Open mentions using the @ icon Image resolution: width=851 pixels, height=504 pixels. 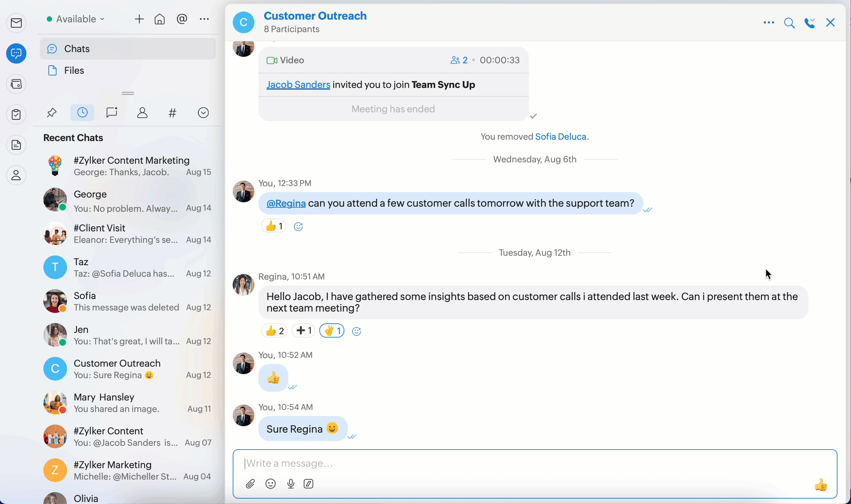click(182, 19)
